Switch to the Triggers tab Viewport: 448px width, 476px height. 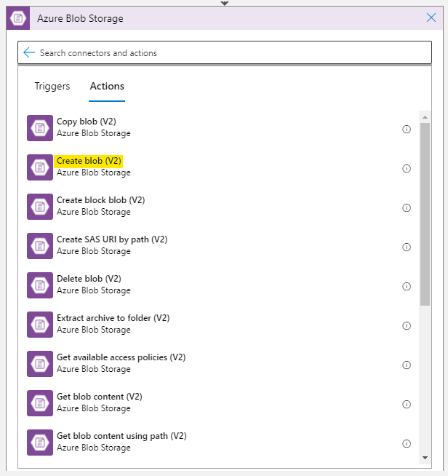pyautogui.click(x=52, y=86)
